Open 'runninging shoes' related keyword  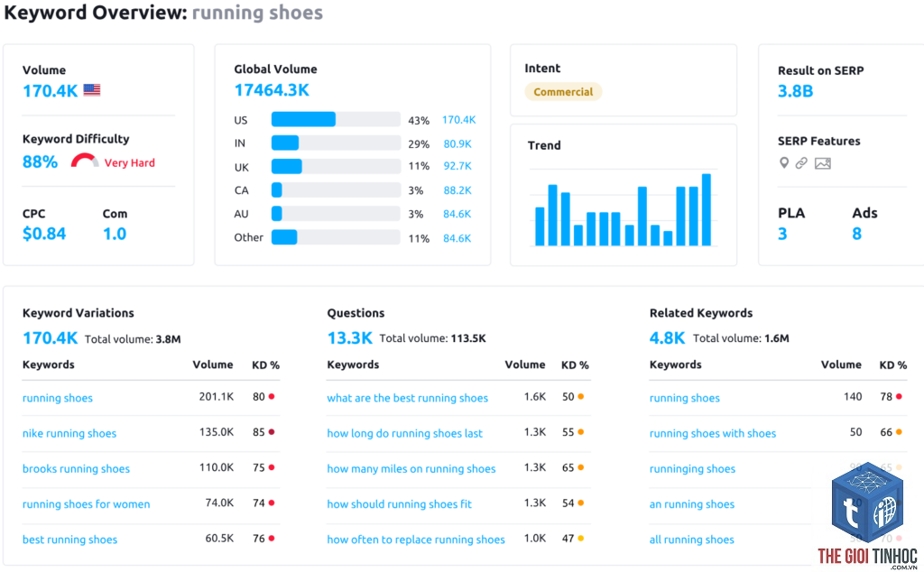point(692,469)
